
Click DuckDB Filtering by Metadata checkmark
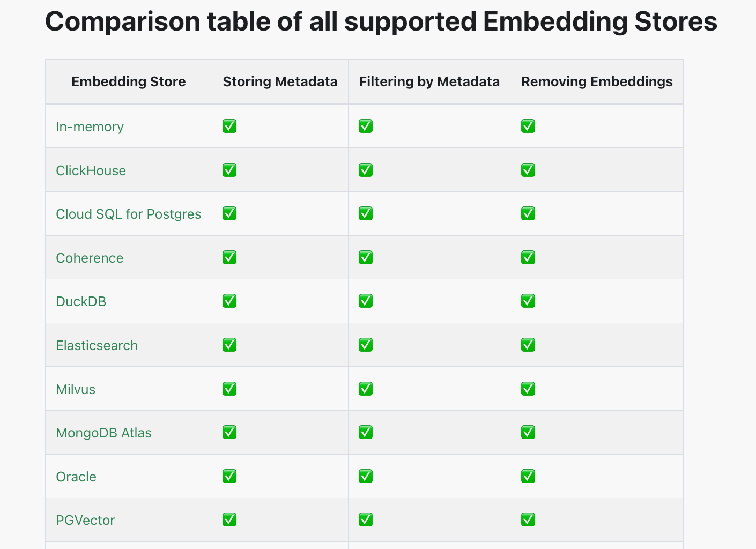point(366,301)
